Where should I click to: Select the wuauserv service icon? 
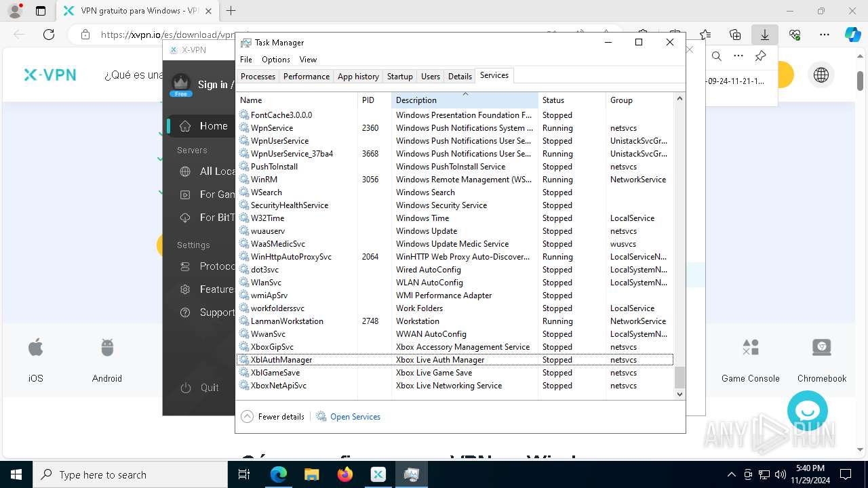pyautogui.click(x=244, y=231)
